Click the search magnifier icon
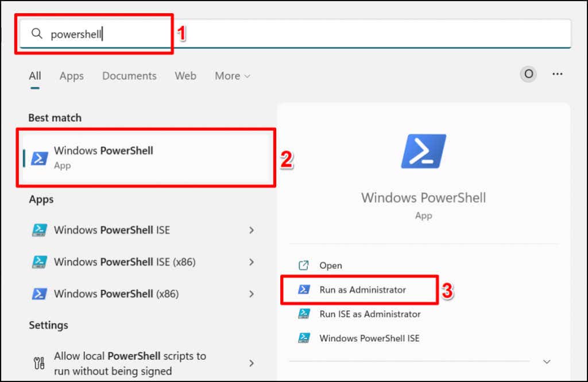Screen dimensions: 588x382 coord(37,34)
